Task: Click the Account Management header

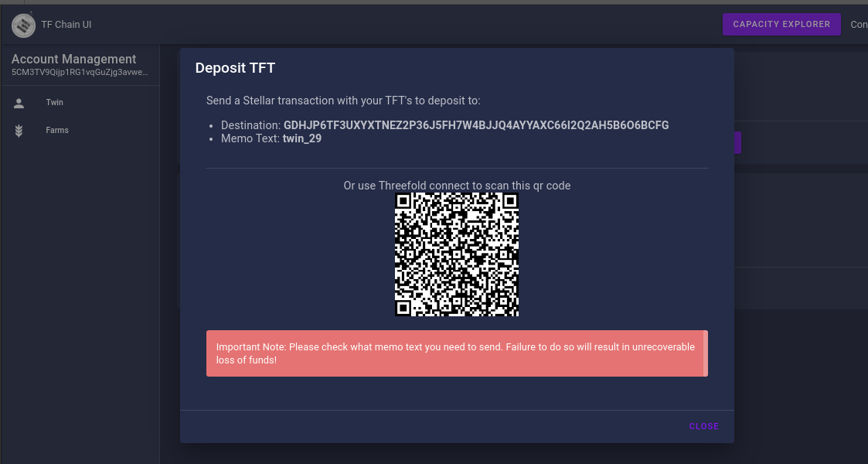Action: click(74, 59)
